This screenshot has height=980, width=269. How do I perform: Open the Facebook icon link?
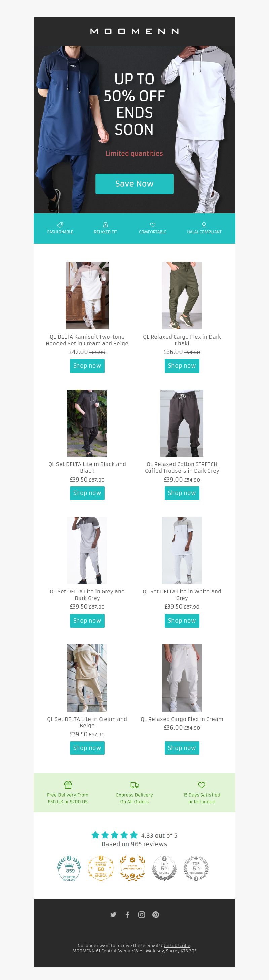(127, 915)
